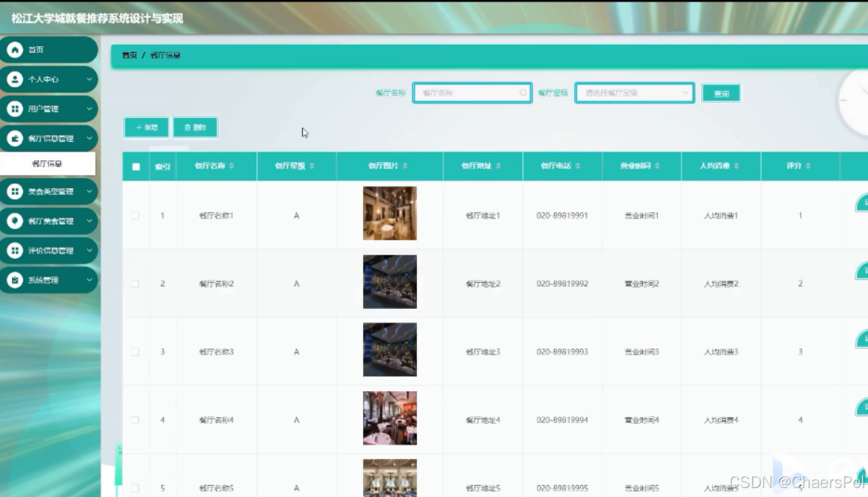Open the 用户管理 sidebar menu label
Image resolution: width=868 pixels, height=497 pixels.
point(43,109)
